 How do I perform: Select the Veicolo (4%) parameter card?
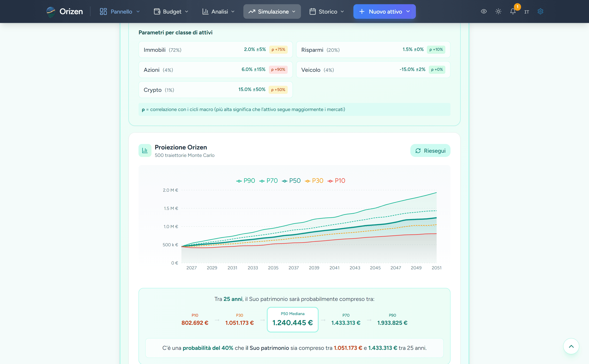373,70
